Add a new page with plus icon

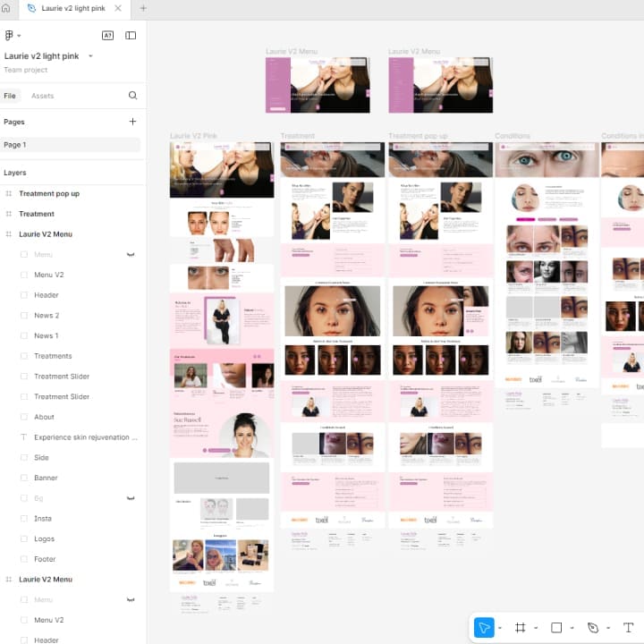[132, 122]
